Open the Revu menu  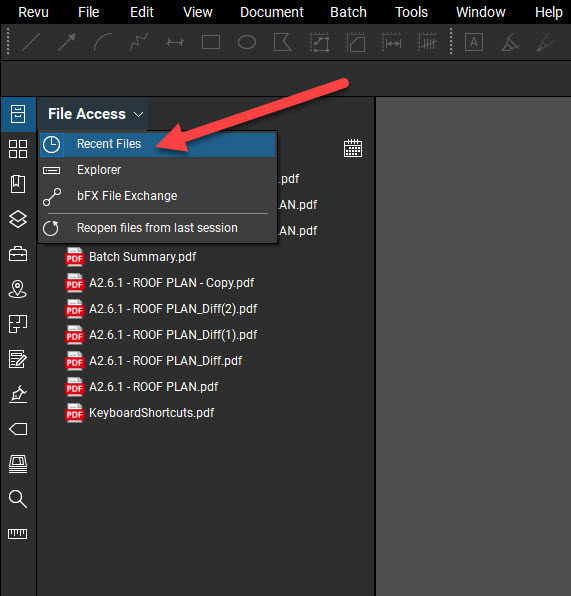click(x=33, y=12)
